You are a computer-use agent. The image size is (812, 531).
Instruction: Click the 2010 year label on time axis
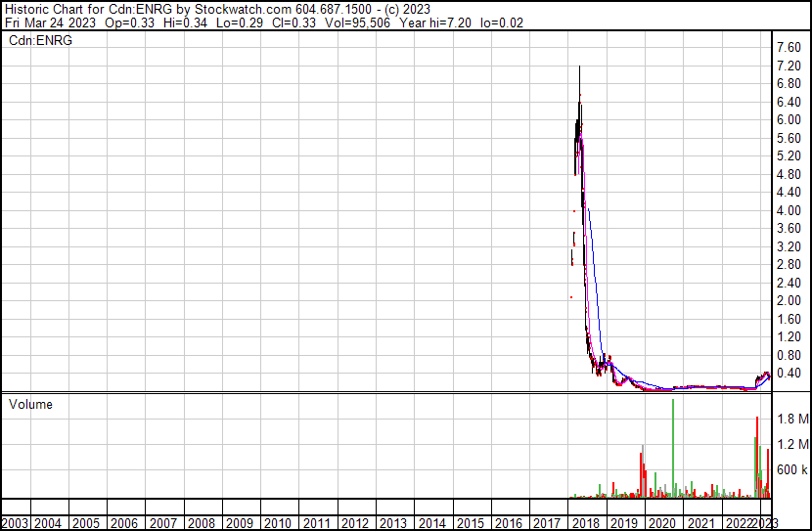[278, 523]
